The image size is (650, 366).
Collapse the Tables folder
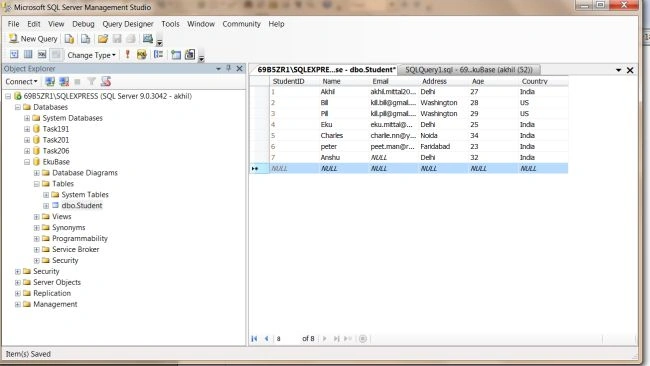tap(36, 184)
